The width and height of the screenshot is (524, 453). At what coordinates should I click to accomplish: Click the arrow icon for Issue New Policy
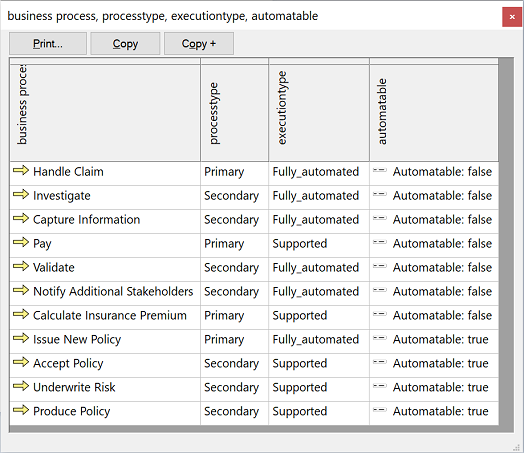tap(21, 338)
